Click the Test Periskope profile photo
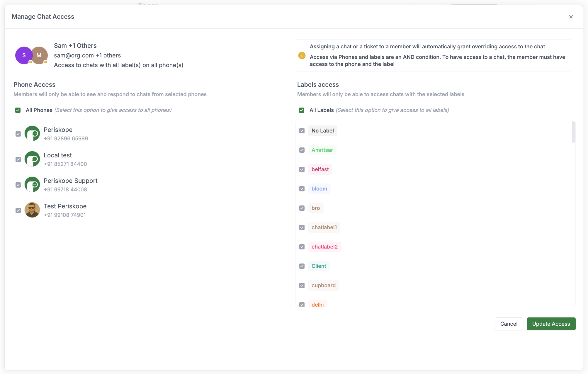Image resolution: width=588 pixels, height=374 pixels. (32, 210)
